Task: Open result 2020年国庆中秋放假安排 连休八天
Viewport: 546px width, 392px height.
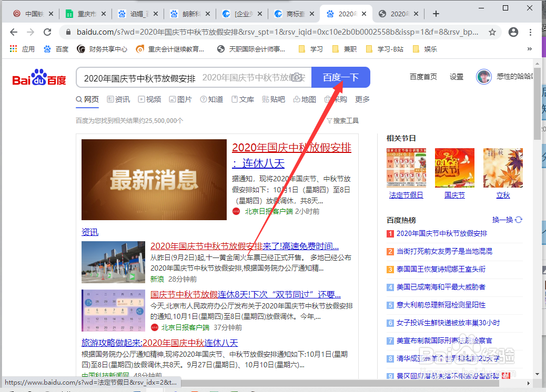Action: pyautogui.click(x=292, y=155)
